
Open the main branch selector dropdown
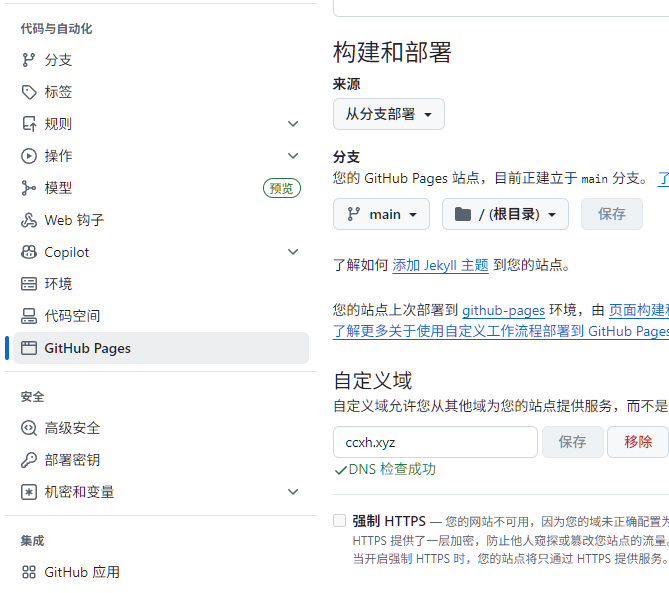click(381, 214)
